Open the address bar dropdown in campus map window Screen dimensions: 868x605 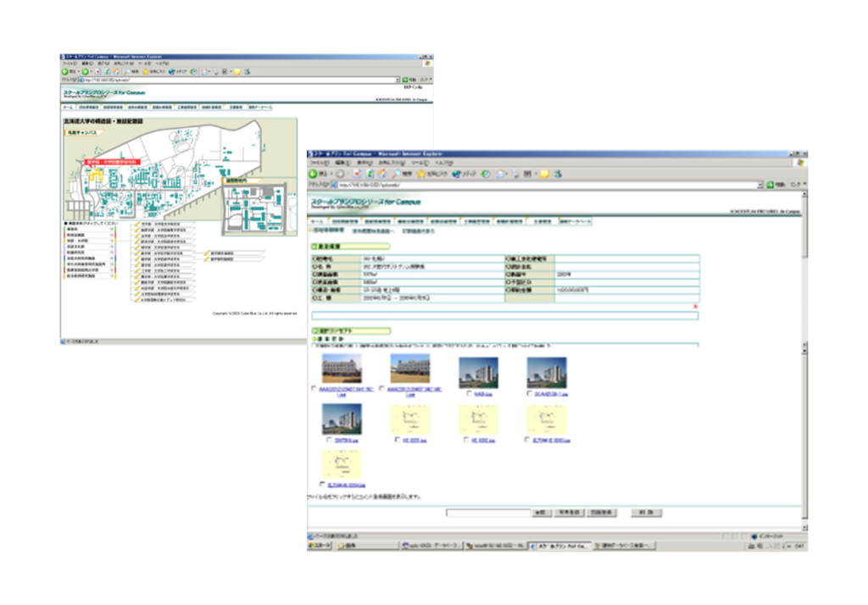click(398, 80)
